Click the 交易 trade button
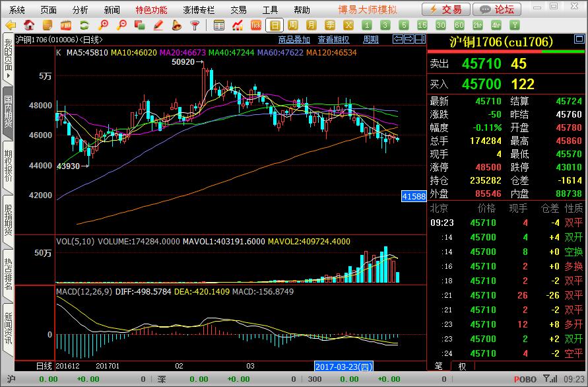Image resolution: width=588 pixels, height=387 pixels. pyautogui.click(x=446, y=9)
